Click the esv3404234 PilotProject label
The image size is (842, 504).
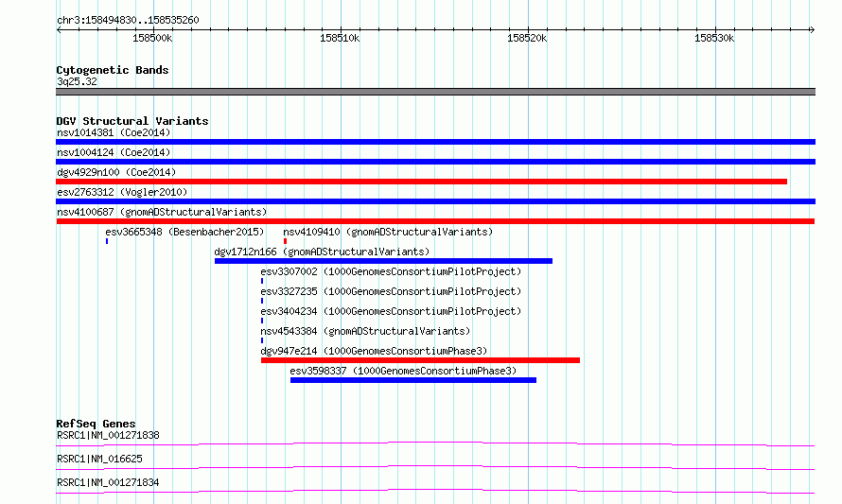391,311
